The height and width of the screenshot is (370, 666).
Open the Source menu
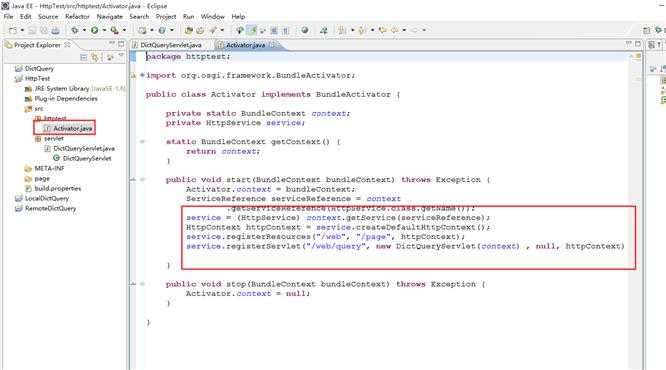tap(48, 17)
